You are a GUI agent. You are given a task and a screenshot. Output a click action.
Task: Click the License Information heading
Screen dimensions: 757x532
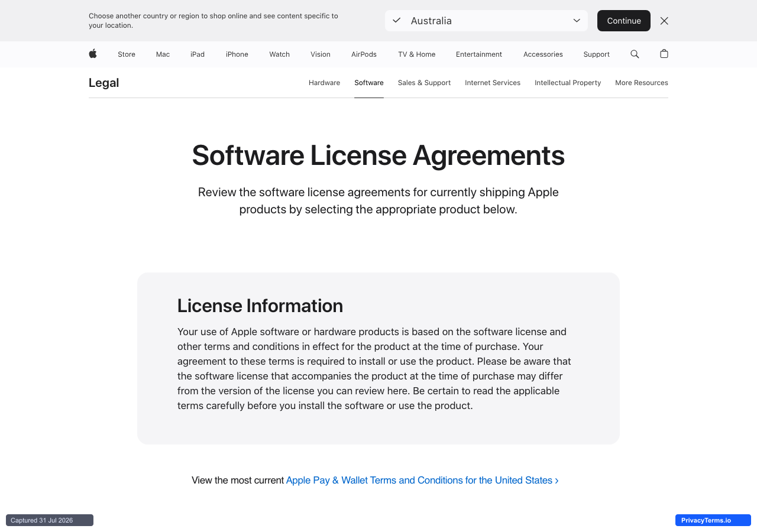coord(260,306)
